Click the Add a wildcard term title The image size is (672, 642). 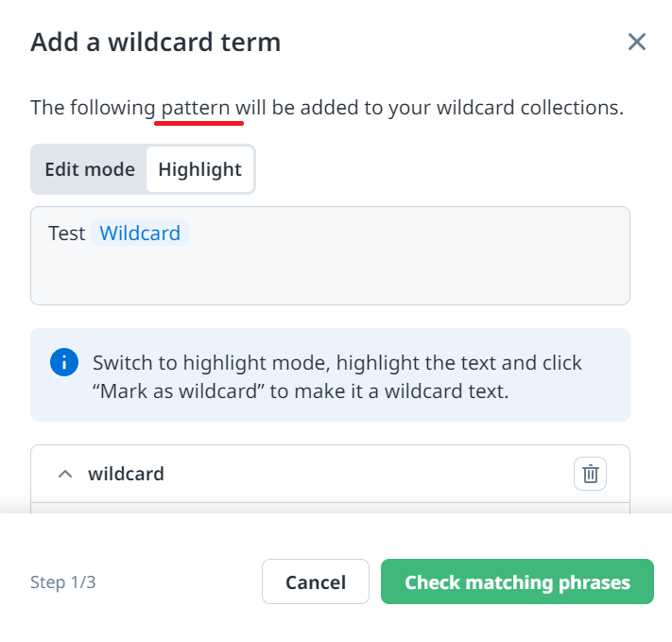(x=155, y=42)
